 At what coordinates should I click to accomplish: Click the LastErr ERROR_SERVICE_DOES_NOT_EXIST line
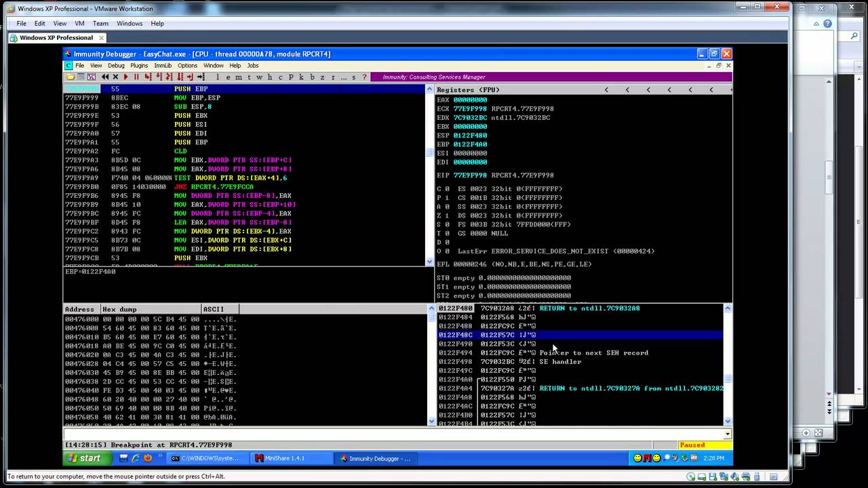click(556, 251)
